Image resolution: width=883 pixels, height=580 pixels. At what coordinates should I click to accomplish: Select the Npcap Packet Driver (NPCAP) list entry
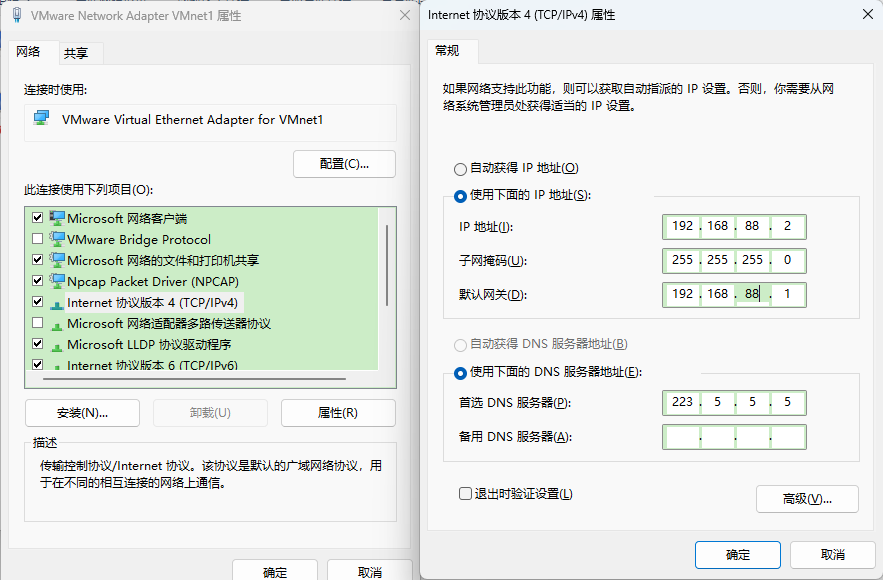[x=153, y=282]
